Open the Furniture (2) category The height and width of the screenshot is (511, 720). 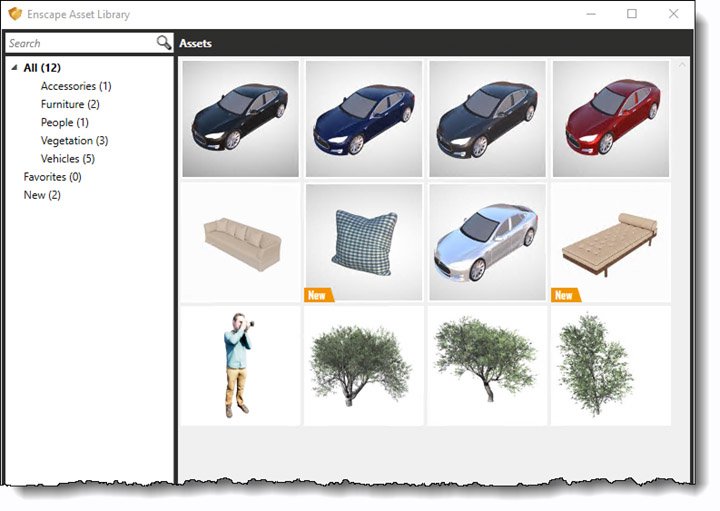tap(70, 104)
